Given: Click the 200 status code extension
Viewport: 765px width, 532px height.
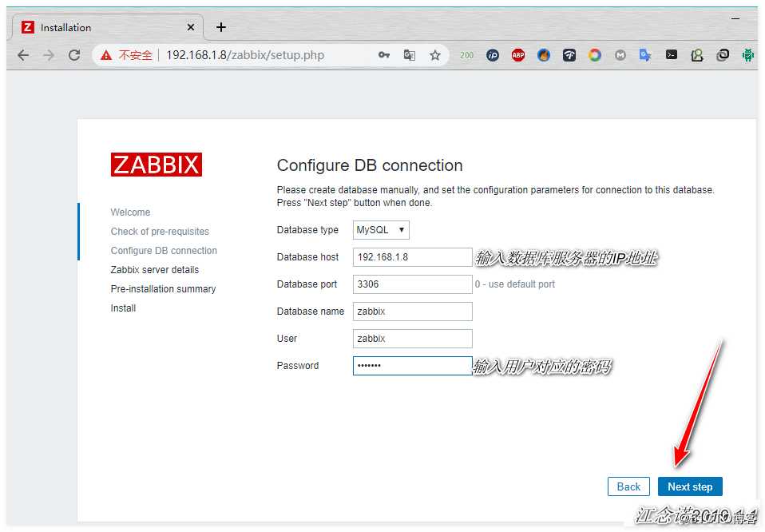Looking at the screenshot, I should [x=466, y=55].
